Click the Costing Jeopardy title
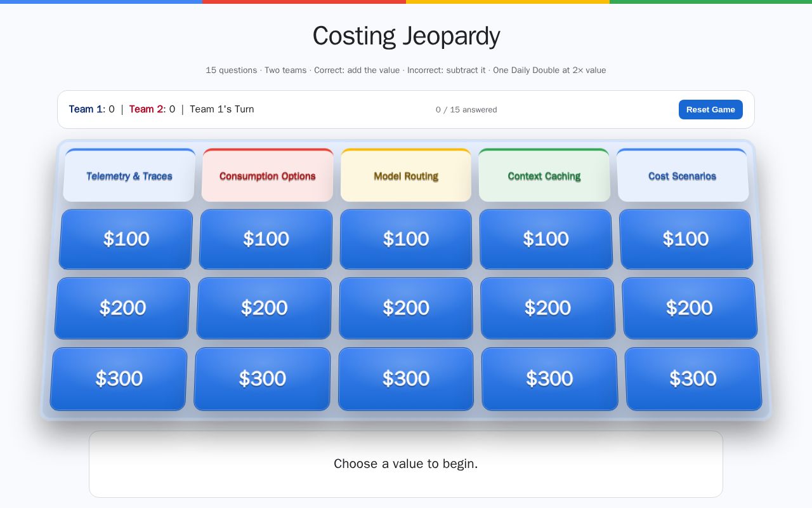 click(406, 36)
